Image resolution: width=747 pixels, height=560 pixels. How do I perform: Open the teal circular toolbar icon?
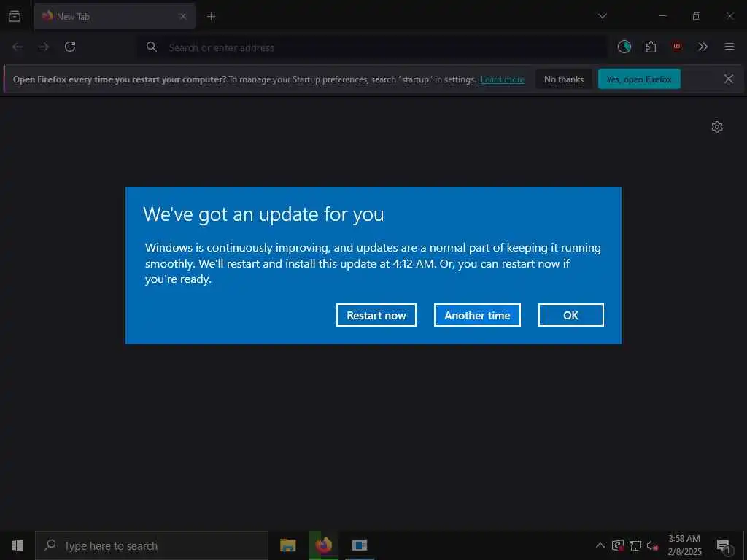point(624,47)
